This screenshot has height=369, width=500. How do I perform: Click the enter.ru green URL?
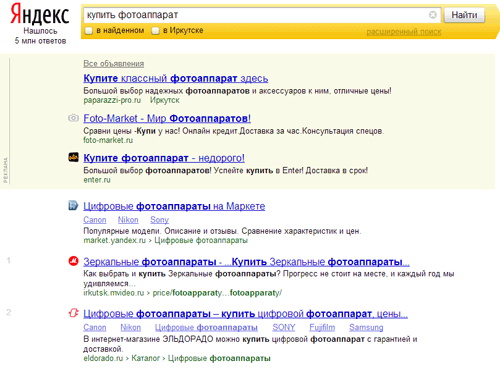(97, 180)
